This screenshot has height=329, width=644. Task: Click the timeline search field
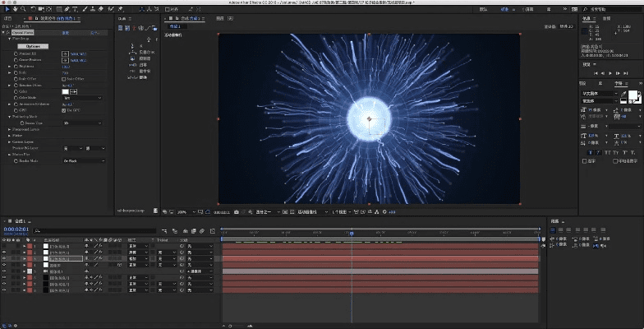click(x=82, y=230)
